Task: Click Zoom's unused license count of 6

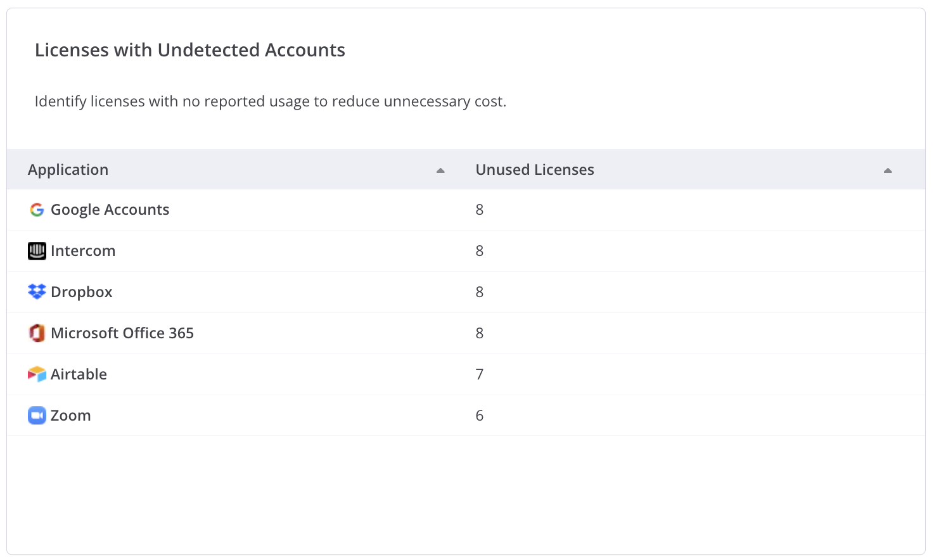Action: pos(479,416)
